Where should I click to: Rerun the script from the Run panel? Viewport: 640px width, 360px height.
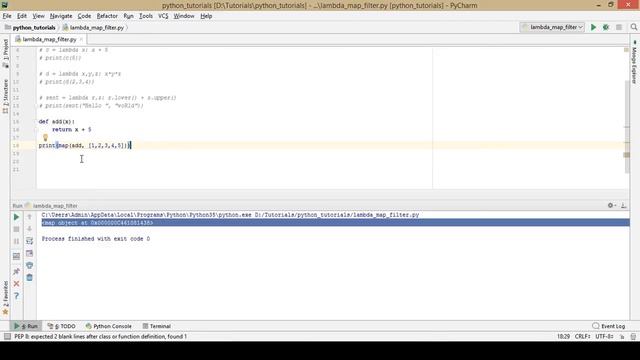[16, 217]
